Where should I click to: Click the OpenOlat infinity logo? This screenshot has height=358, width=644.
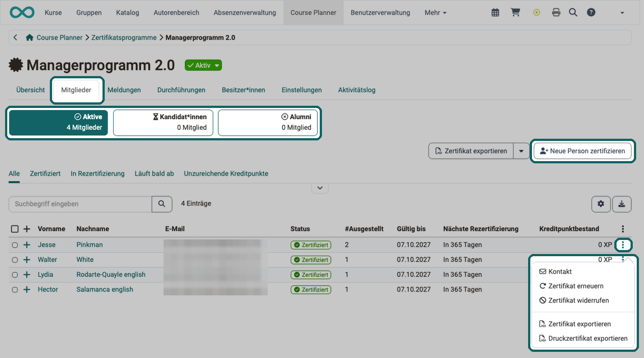(x=22, y=12)
